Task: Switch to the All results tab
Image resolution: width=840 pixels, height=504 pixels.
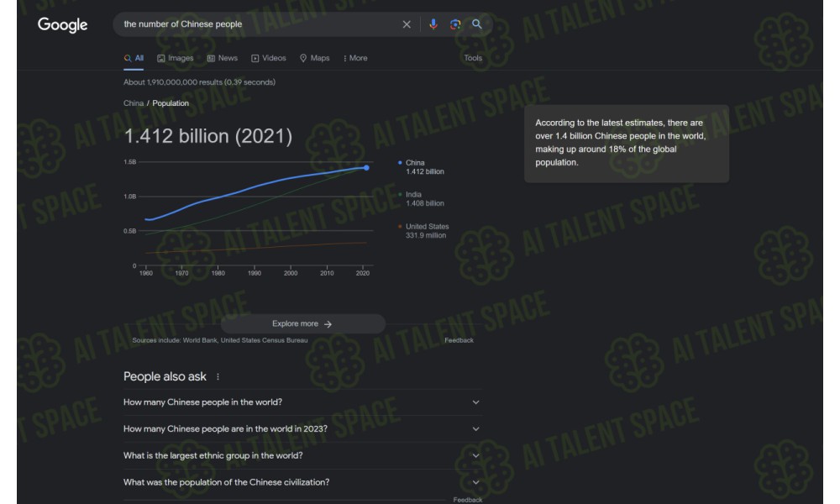Action: click(134, 58)
